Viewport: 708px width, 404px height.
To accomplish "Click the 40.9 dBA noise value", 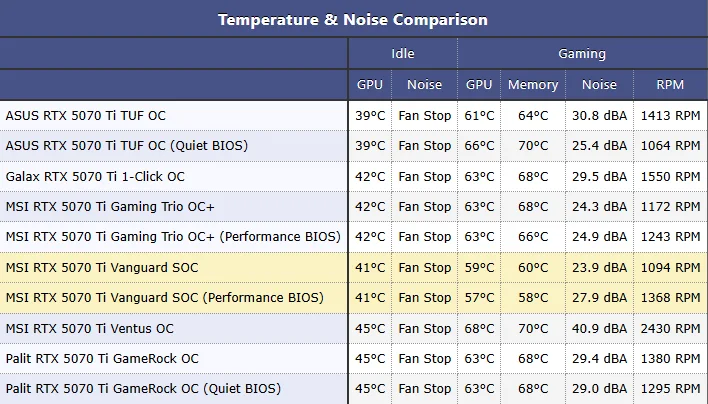I will (600, 328).
